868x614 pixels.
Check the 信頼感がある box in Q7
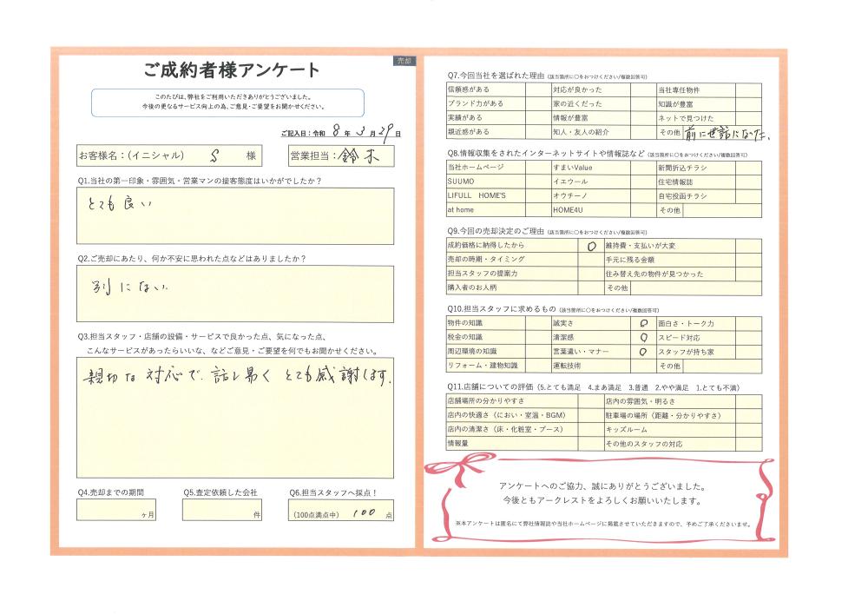(537, 89)
